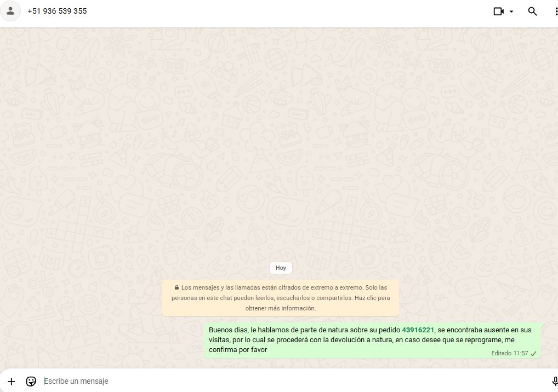
Task: Open contact info for +51 936 539 355
Action: click(x=57, y=11)
